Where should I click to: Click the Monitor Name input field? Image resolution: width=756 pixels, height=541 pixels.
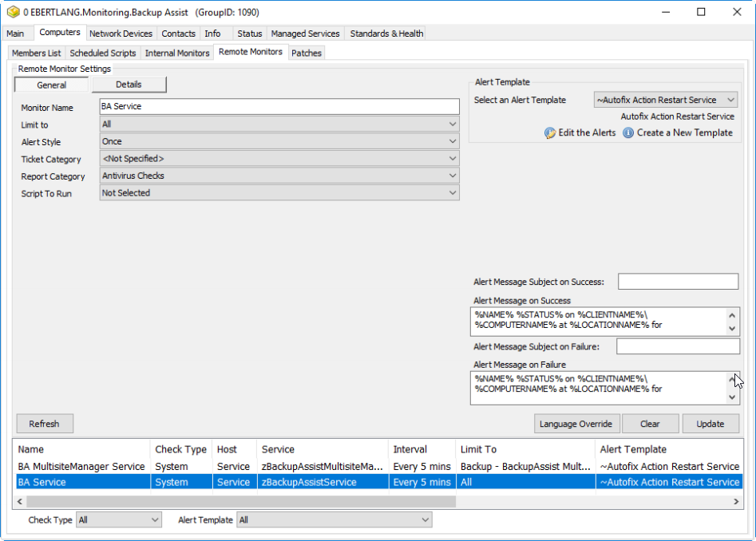point(279,107)
